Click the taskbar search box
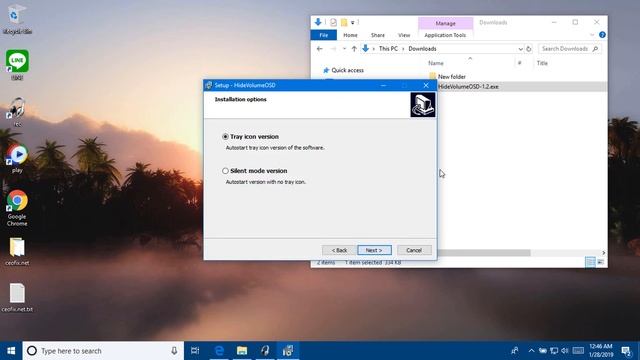This screenshot has width=640, height=360. tap(103, 351)
